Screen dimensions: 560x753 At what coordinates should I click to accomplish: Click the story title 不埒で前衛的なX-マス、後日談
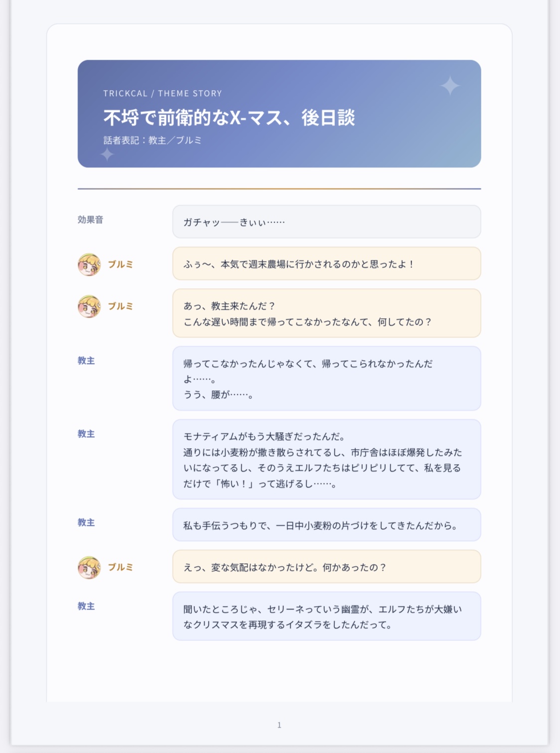pyautogui.click(x=229, y=118)
